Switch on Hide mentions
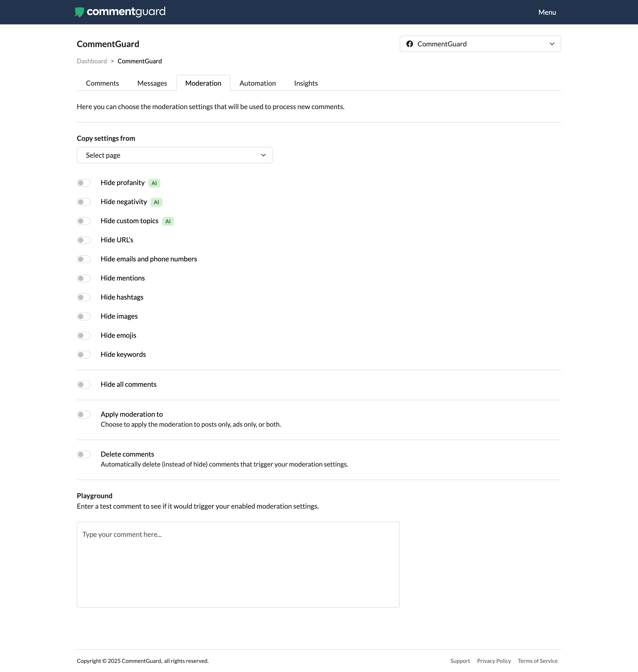The image size is (638, 672). (84, 278)
